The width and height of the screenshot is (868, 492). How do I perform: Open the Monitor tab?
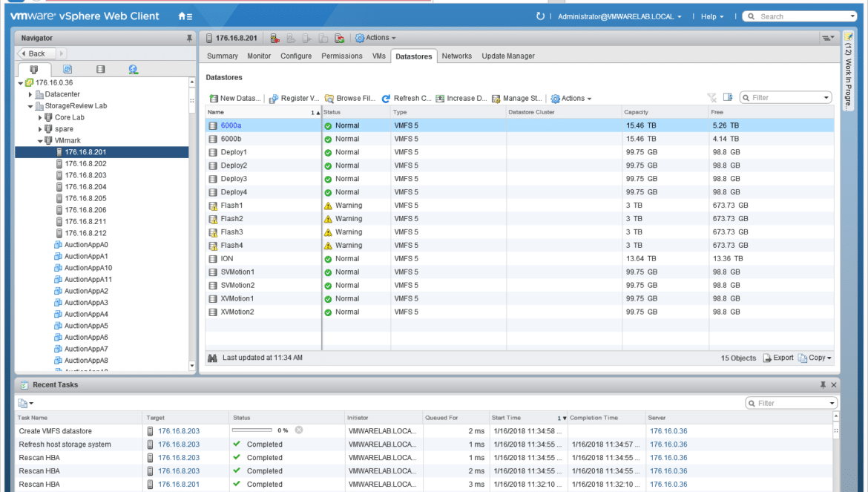[259, 56]
